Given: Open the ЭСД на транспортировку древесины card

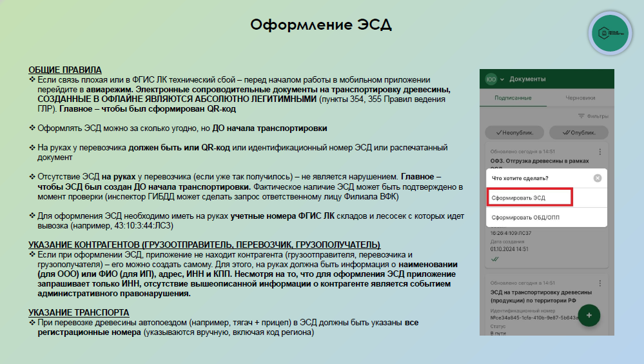Looking at the screenshot, I should click(535, 297).
